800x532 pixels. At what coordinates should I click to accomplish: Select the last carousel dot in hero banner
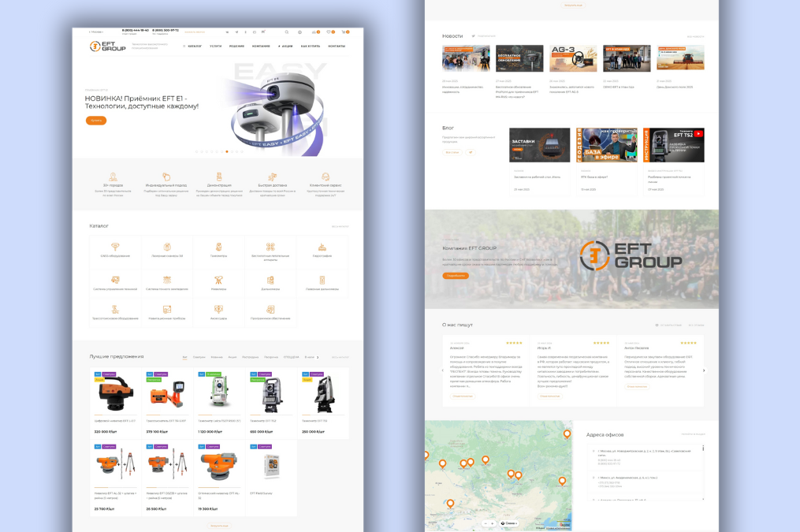pyautogui.click(x=242, y=151)
